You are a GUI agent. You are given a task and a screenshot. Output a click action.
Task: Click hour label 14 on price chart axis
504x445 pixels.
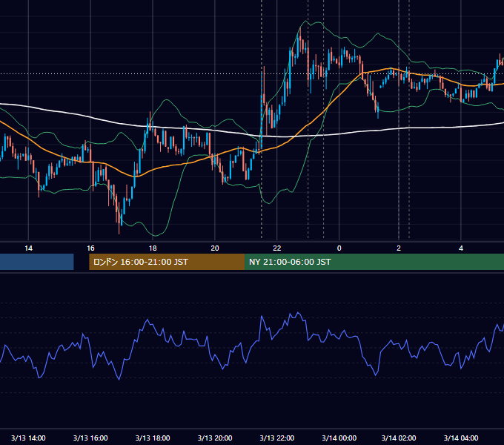[x=28, y=248]
